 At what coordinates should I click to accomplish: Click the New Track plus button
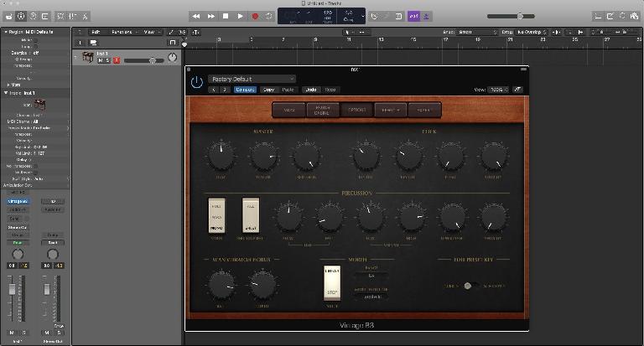80,43
